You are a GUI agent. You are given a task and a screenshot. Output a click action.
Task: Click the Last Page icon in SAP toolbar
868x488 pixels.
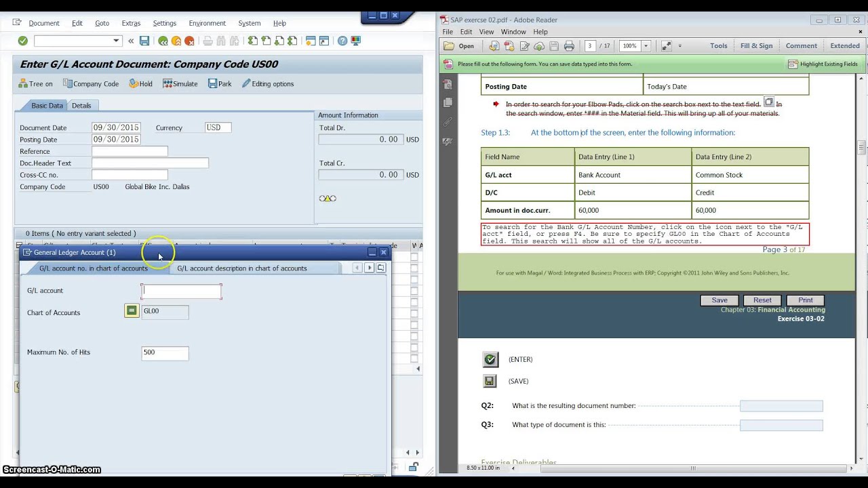pos(292,41)
